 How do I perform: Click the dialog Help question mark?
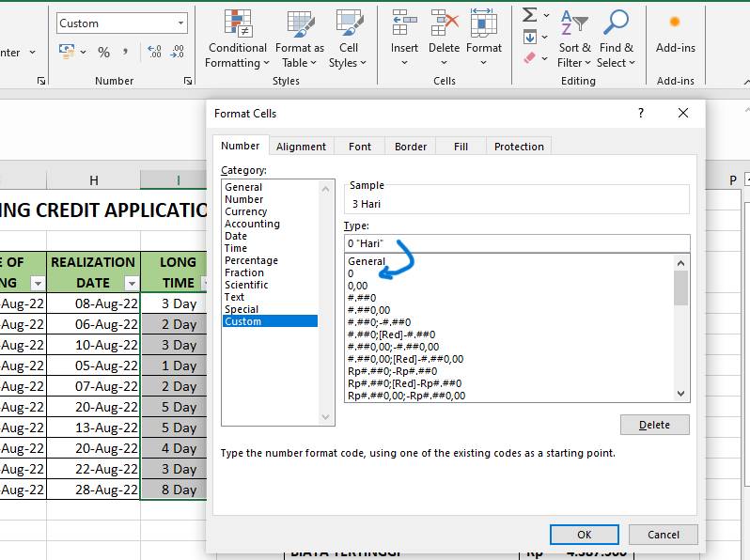pos(641,113)
